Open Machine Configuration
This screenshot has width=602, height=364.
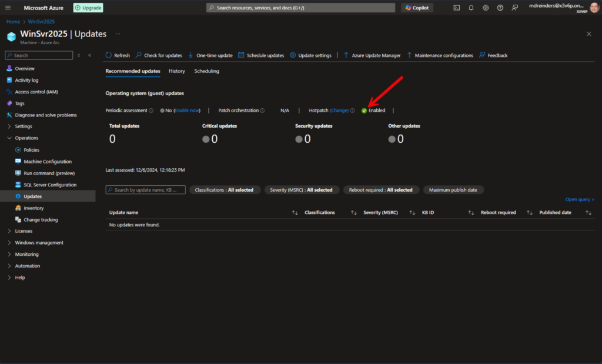pyautogui.click(x=48, y=161)
